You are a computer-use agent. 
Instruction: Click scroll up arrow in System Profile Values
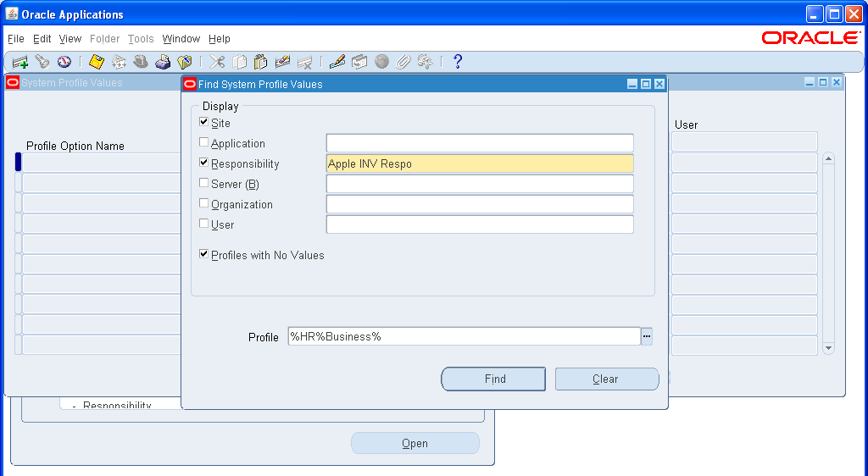pyautogui.click(x=828, y=158)
